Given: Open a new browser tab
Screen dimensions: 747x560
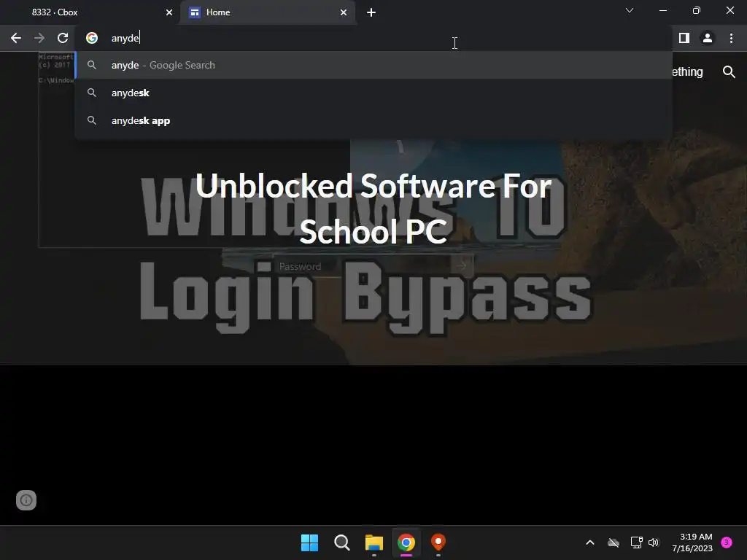Looking at the screenshot, I should pyautogui.click(x=371, y=12).
